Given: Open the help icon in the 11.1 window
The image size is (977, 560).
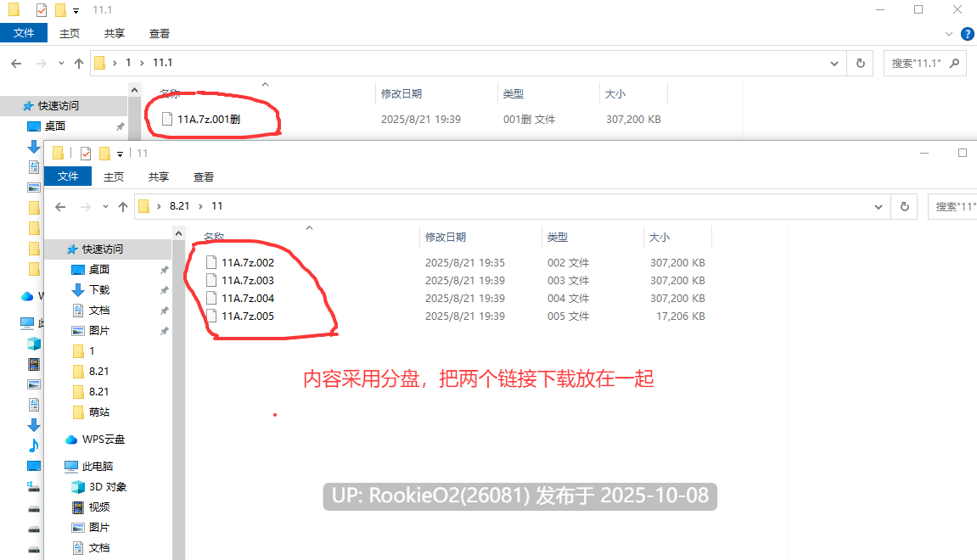Looking at the screenshot, I should pyautogui.click(x=968, y=34).
